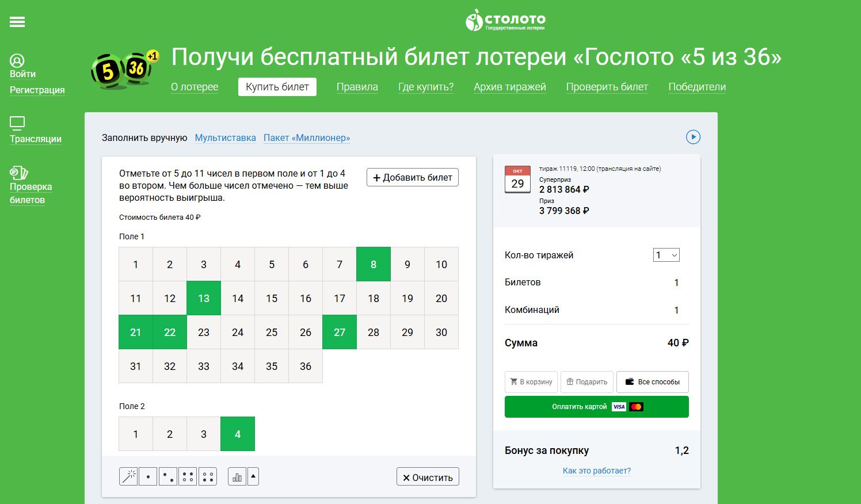Click the Проверка билетов sidebar link
Screen dimensions: 861x504
click(x=31, y=193)
